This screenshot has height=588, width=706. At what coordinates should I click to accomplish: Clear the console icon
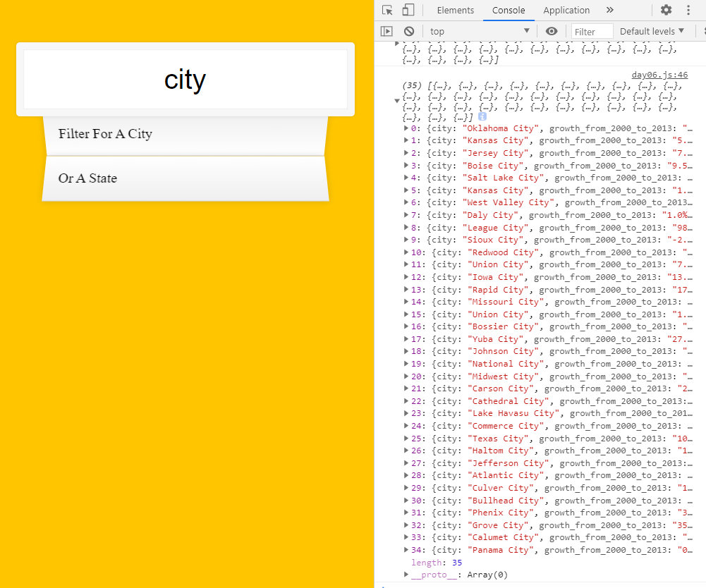[x=409, y=31]
